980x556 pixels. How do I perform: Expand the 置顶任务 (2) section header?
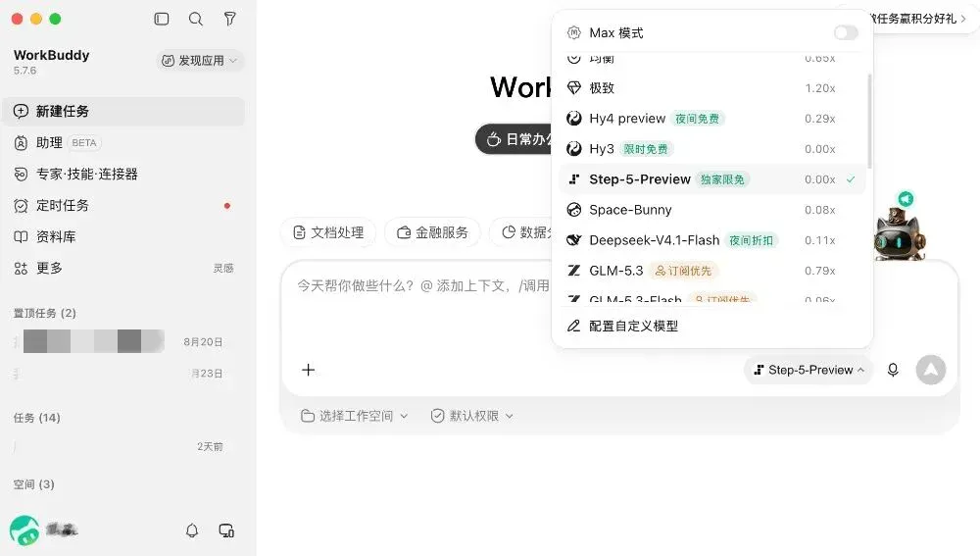tap(44, 313)
